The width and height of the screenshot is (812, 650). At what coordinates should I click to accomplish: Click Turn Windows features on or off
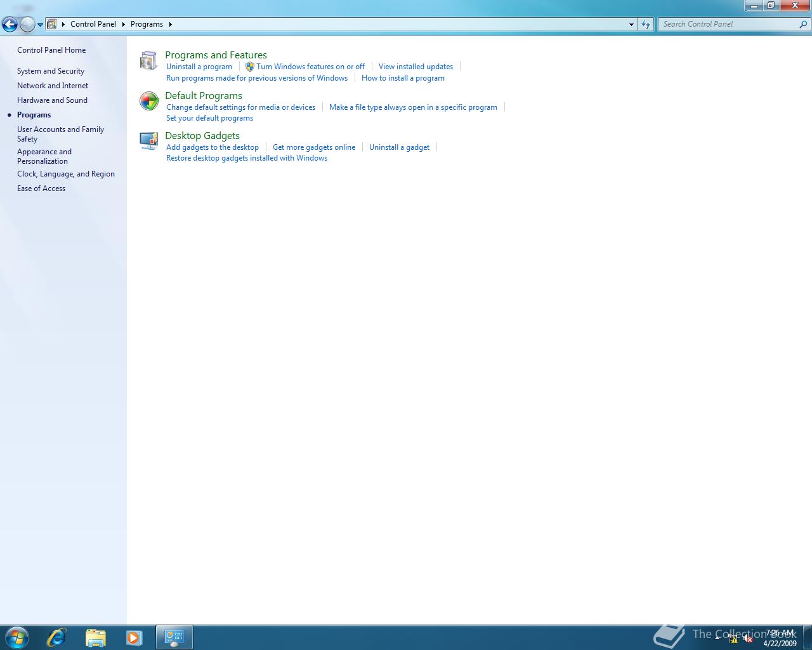tap(310, 67)
